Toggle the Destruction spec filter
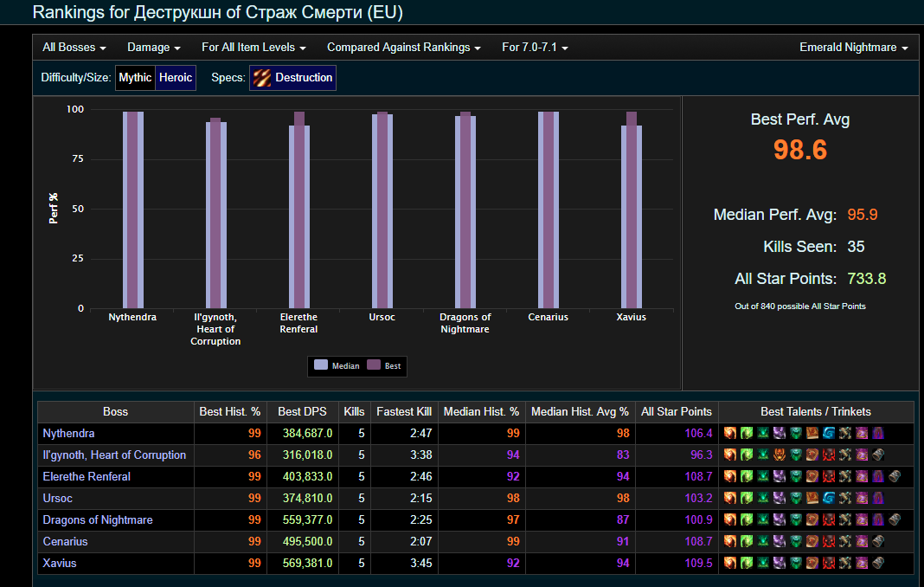Screen dimensions: 924x587 point(293,77)
